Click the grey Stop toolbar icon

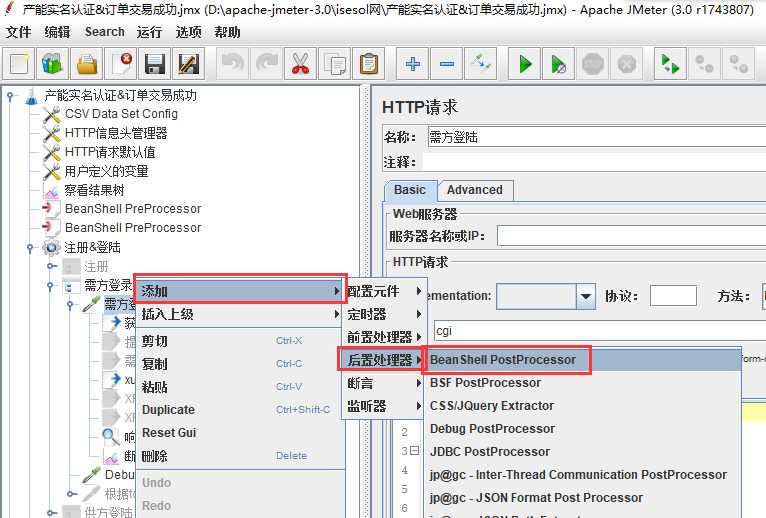(x=593, y=64)
